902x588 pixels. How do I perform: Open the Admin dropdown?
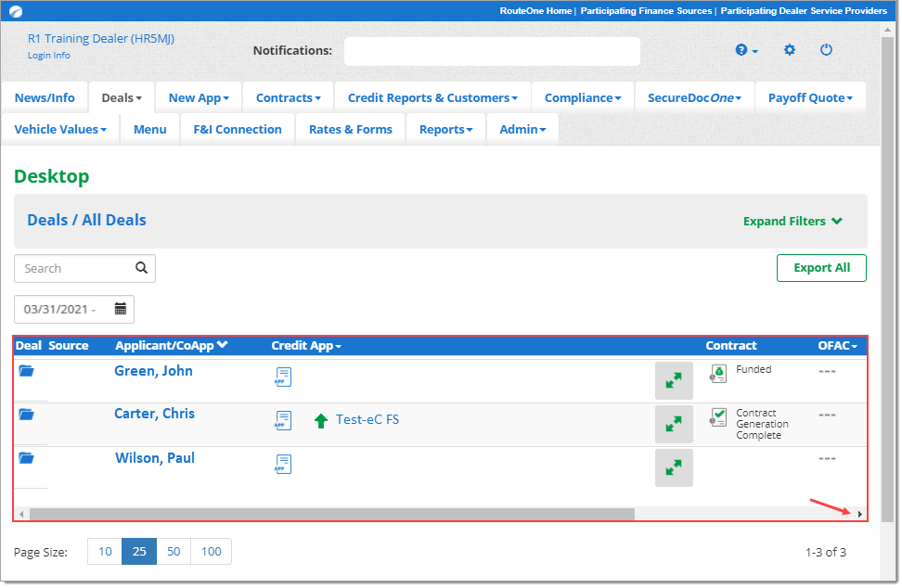tap(522, 129)
